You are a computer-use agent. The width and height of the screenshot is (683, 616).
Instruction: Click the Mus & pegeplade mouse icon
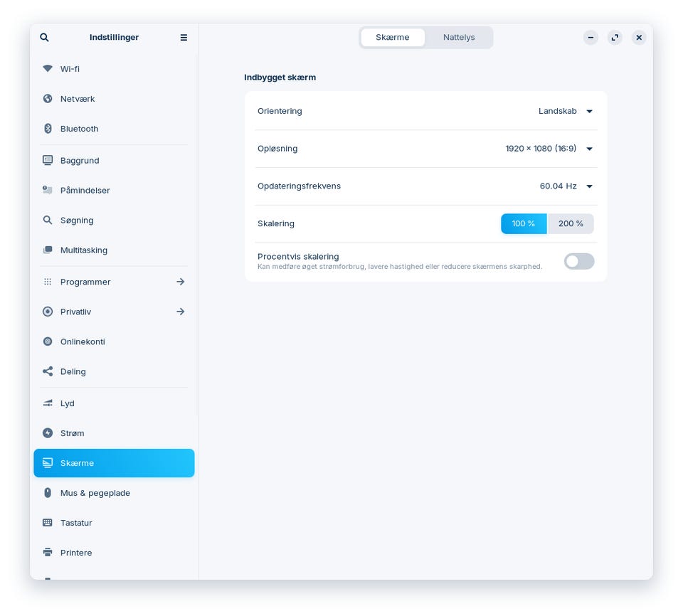[x=48, y=493]
